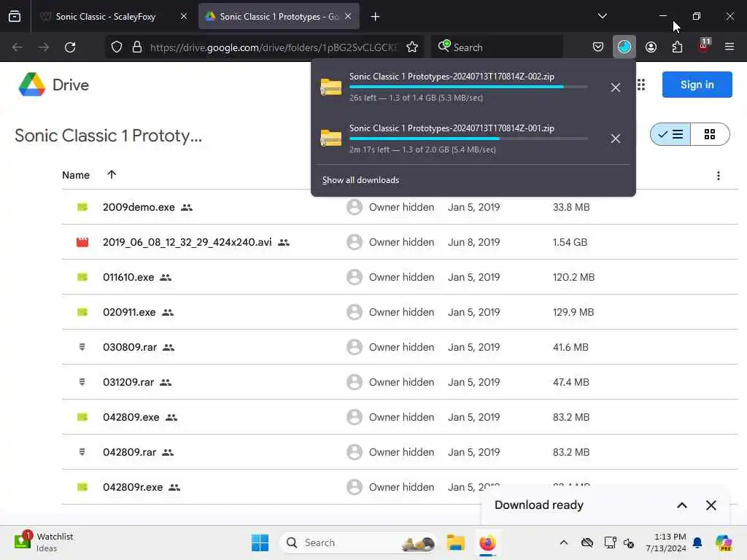Image resolution: width=747 pixels, height=560 pixels.
Task: Switch to grid layout view
Action: [710, 134]
